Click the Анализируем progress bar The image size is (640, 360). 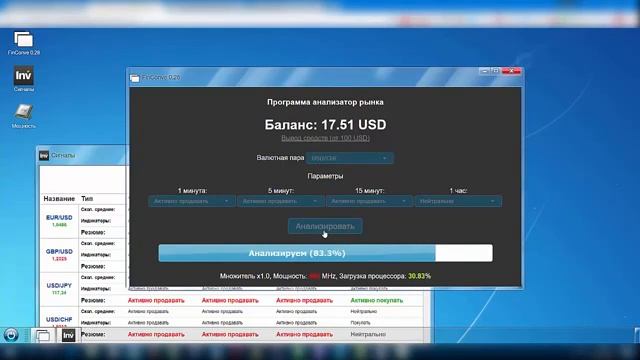(325, 253)
